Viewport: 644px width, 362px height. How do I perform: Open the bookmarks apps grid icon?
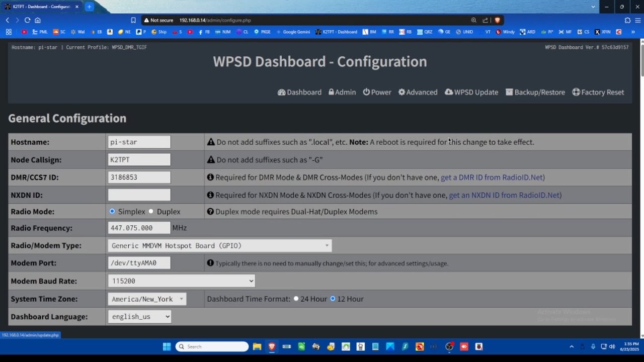coord(9,32)
